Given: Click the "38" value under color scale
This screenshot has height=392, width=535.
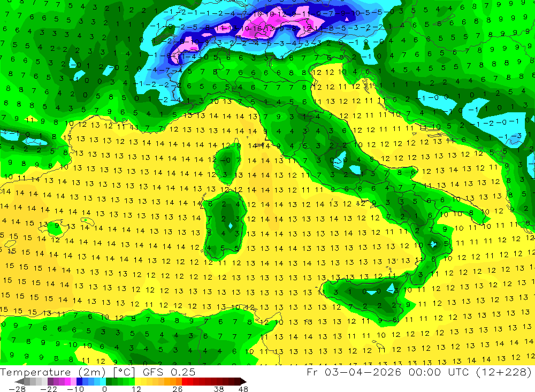Looking at the screenshot, I should point(219,389).
